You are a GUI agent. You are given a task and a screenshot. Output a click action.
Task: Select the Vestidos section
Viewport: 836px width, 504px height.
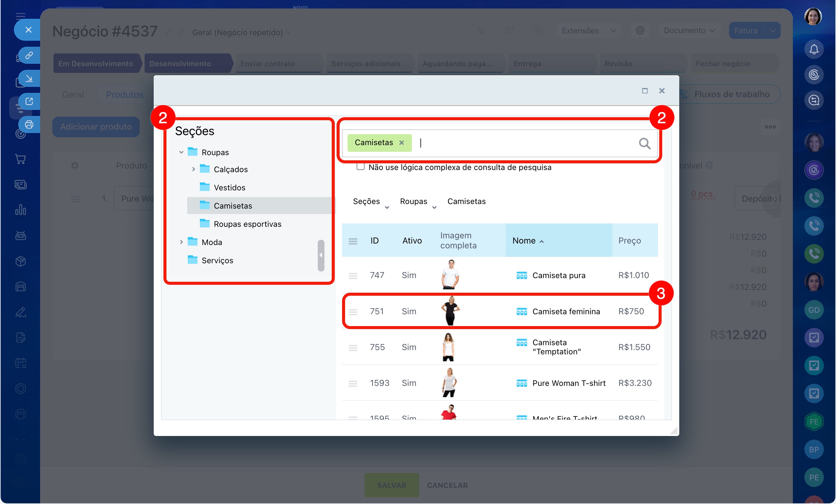point(229,188)
